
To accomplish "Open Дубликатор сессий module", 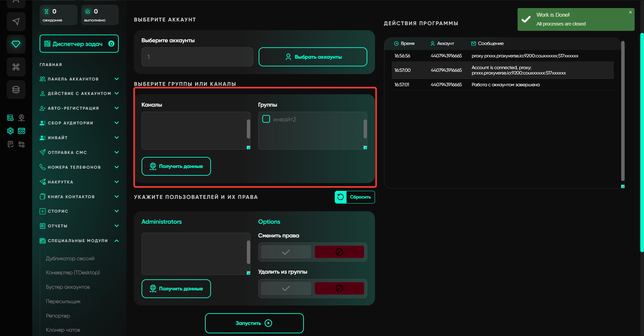I will pos(70,259).
